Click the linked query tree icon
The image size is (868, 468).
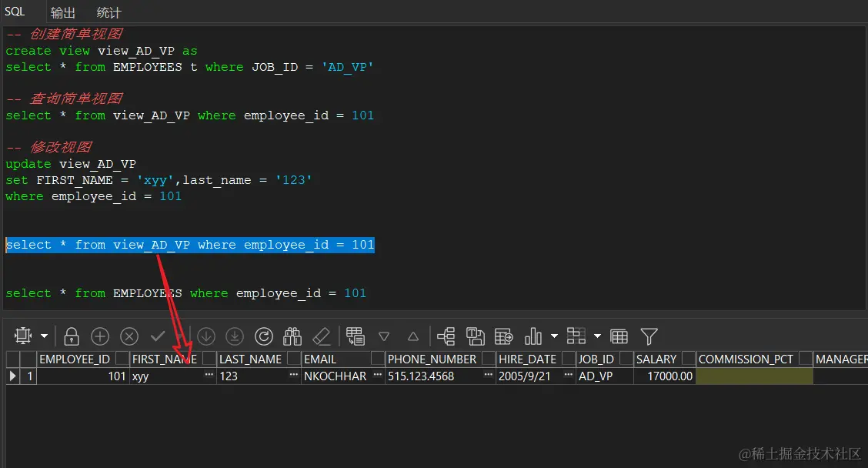446,336
